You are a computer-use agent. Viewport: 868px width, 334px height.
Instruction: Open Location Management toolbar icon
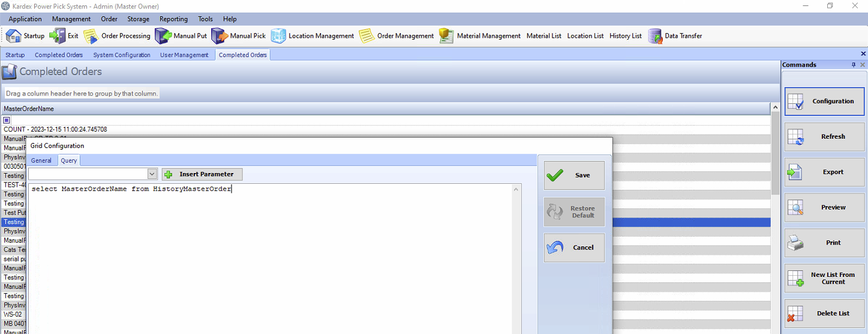278,36
